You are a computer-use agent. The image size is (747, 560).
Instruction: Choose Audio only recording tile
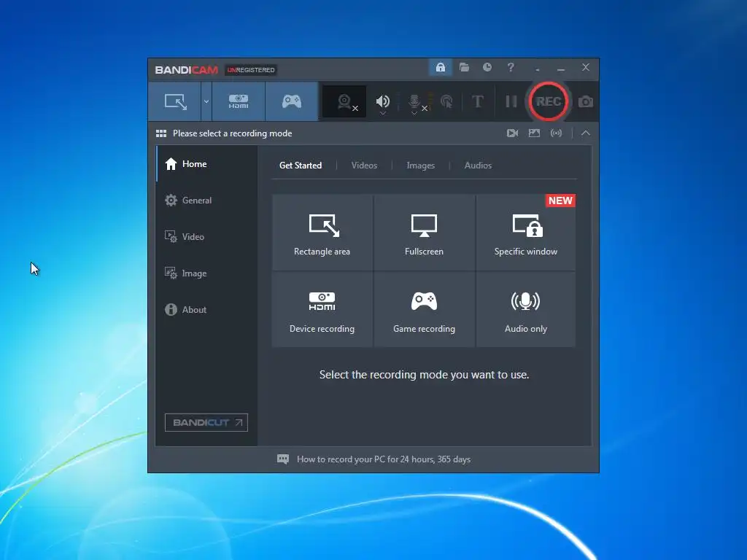(x=525, y=309)
